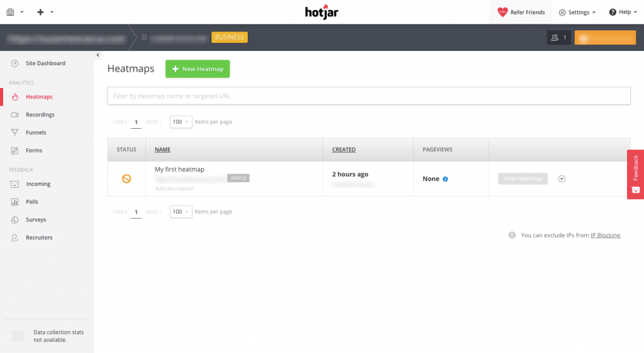Click the Incoming inbox icon
644x353 pixels.
pos(14,184)
